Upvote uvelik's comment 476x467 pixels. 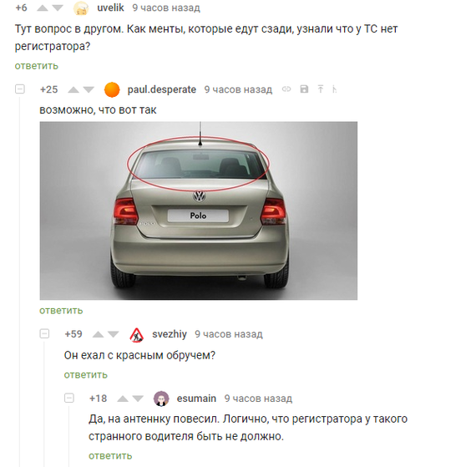(x=43, y=8)
